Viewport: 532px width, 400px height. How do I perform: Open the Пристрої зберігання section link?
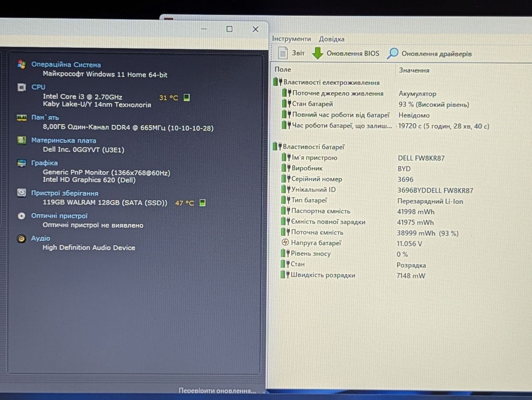pyautogui.click(x=65, y=193)
